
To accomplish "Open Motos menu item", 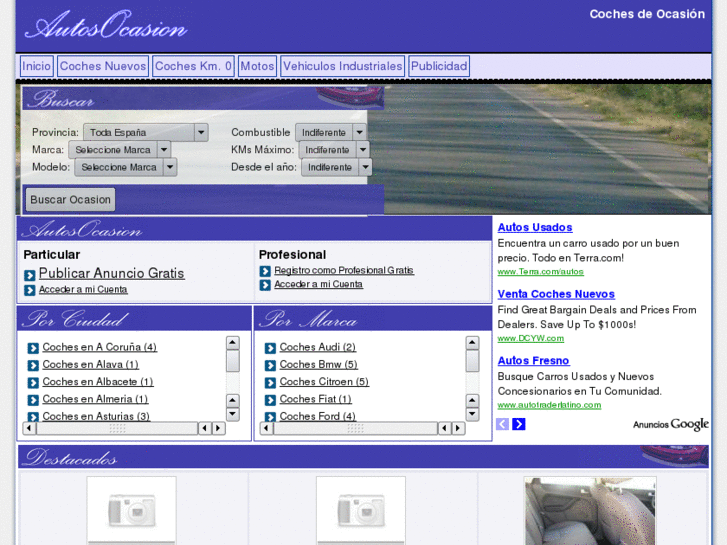I will point(257,66).
